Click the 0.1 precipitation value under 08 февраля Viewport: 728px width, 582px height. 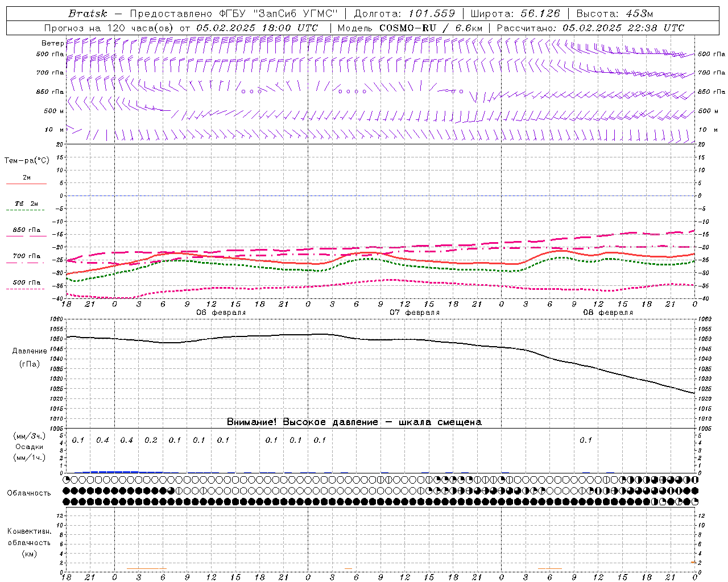(586, 440)
